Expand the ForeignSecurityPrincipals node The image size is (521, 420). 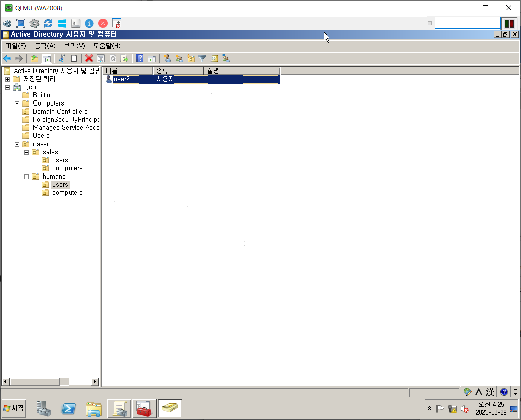17,120
